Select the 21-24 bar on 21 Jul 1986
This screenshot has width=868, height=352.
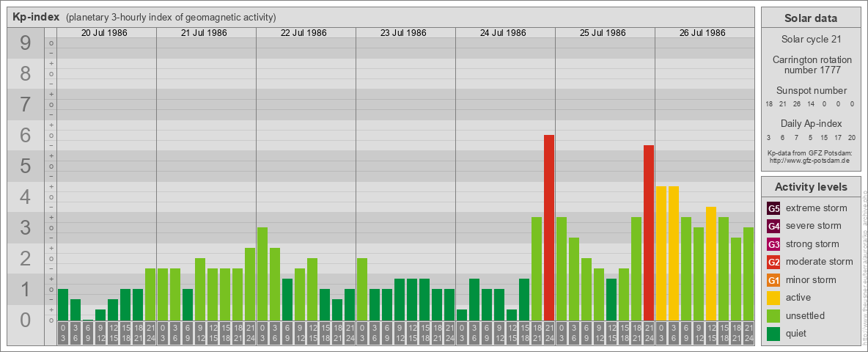coord(250,284)
